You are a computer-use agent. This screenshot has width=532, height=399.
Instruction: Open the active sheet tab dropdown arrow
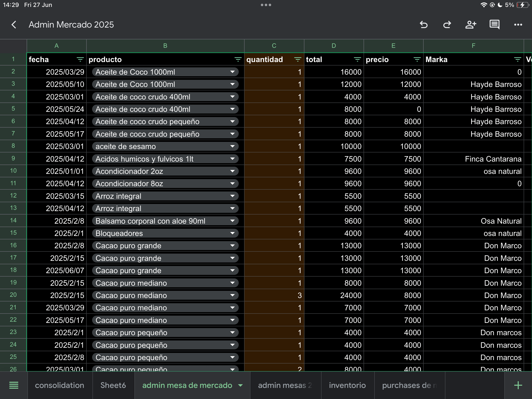(241, 385)
